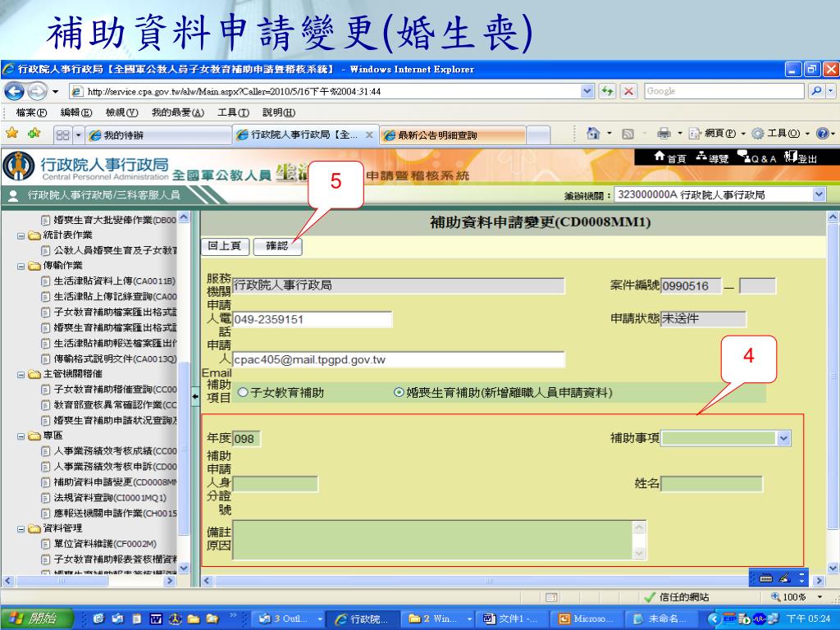Image resolution: width=840 pixels, height=630 pixels.
Task: Collapse sidebar with the splitter arrow
Action: point(195,397)
